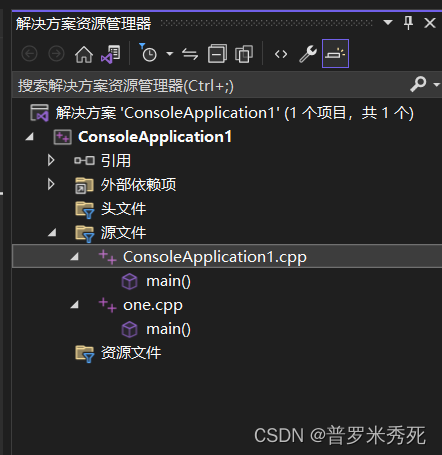Click function cube icon under ConsoleApplication1.cpp

[129, 281]
